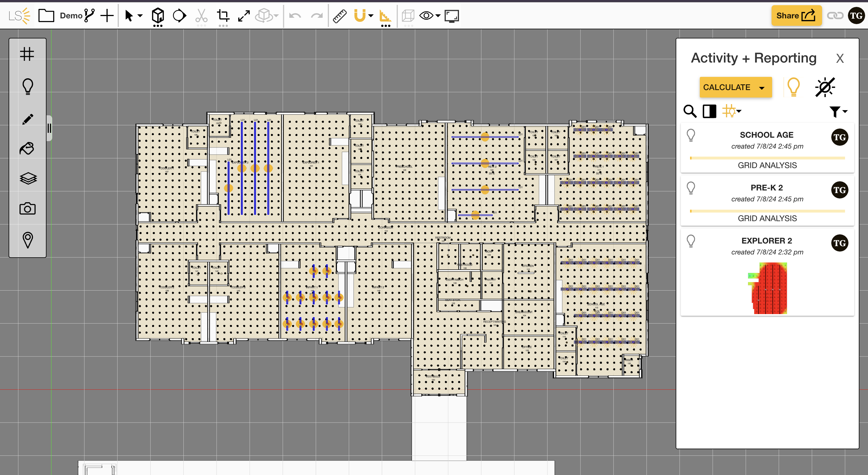This screenshot has width=868, height=475.
Task: Open the TG account avatar menu
Action: click(x=856, y=15)
